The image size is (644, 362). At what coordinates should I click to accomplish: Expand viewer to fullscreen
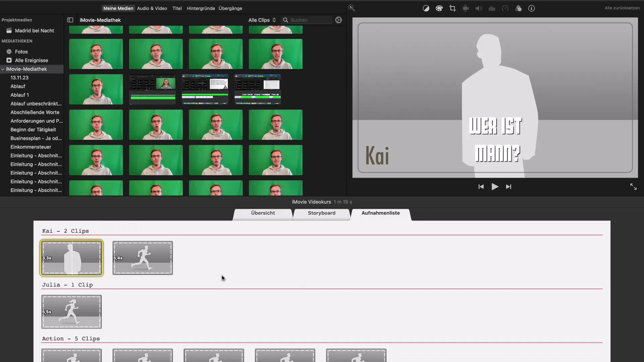point(633,187)
